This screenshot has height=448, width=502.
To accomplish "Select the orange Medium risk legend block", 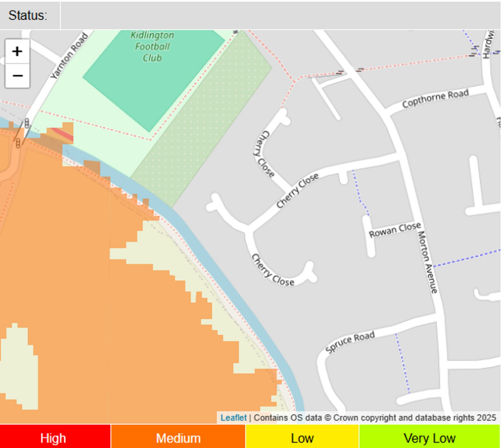I will click(x=178, y=437).
